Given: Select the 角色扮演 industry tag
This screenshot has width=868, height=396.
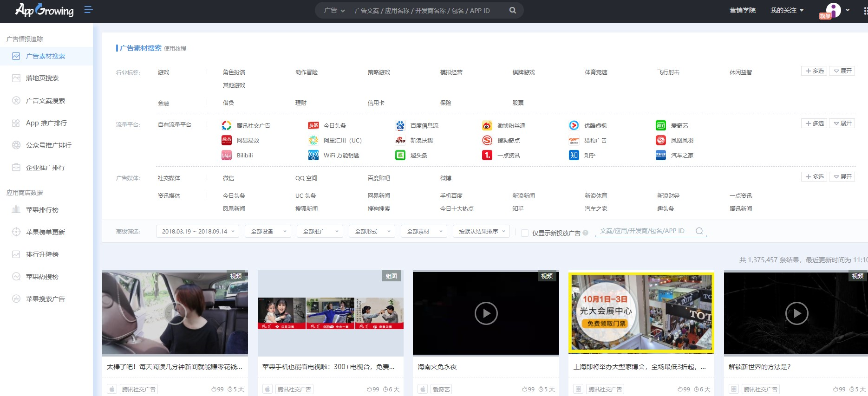Looking at the screenshot, I should pyautogui.click(x=234, y=72).
